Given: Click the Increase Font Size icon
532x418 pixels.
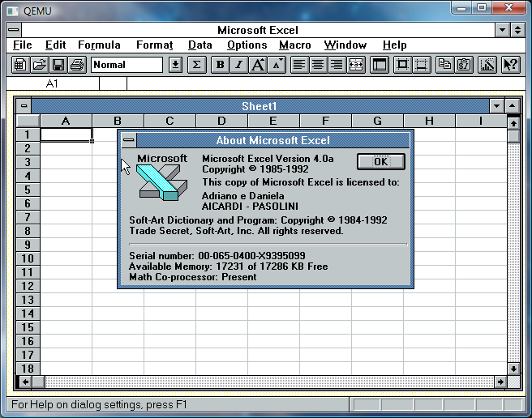Looking at the screenshot, I should pos(258,65).
